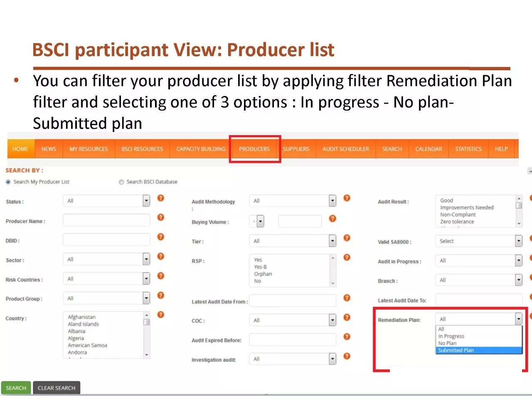Click the Audit Result list scrollbar

(519, 211)
